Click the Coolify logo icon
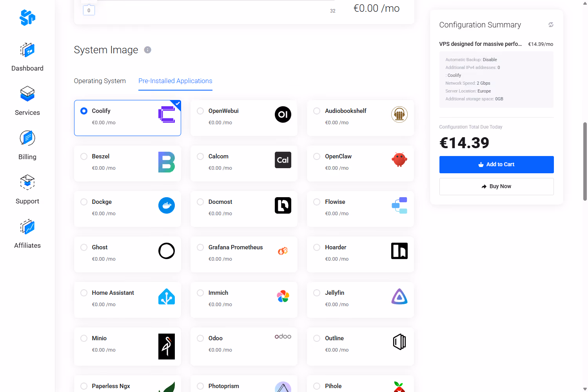588x392 pixels. pos(167,114)
